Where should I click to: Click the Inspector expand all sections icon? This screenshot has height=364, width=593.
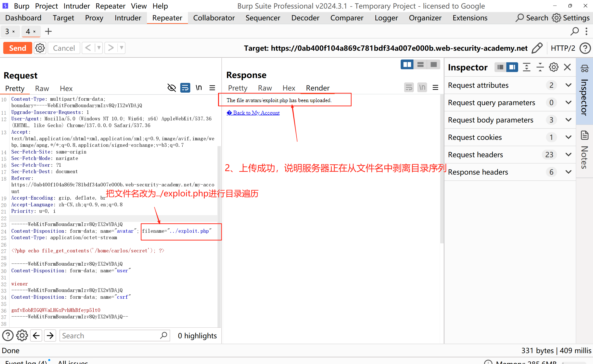[x=526, y=67]
